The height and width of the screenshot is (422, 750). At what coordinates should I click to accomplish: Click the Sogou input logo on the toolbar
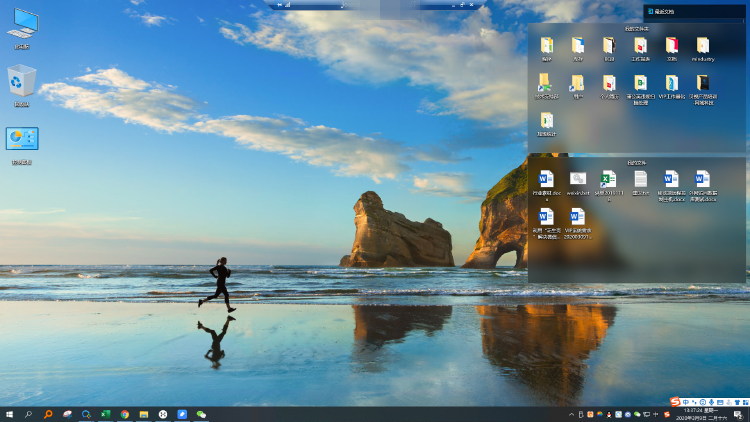[675, 402]
